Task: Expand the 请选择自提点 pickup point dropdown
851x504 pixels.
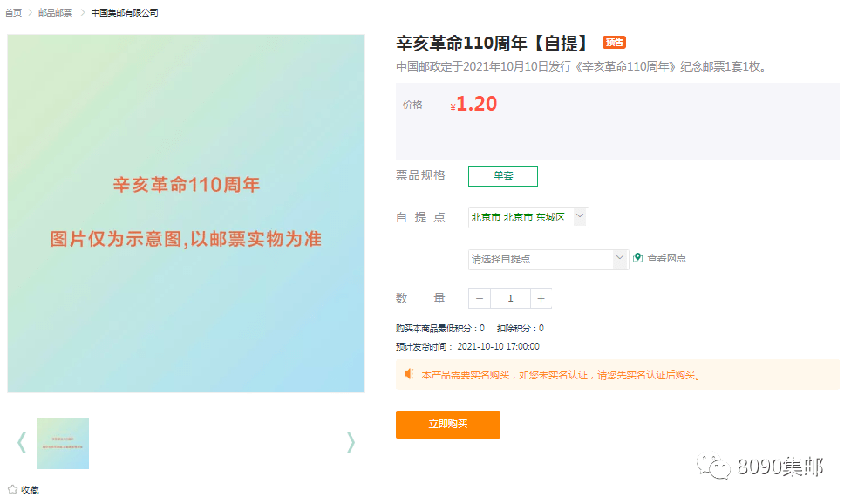Action: [x=548, y=259]
